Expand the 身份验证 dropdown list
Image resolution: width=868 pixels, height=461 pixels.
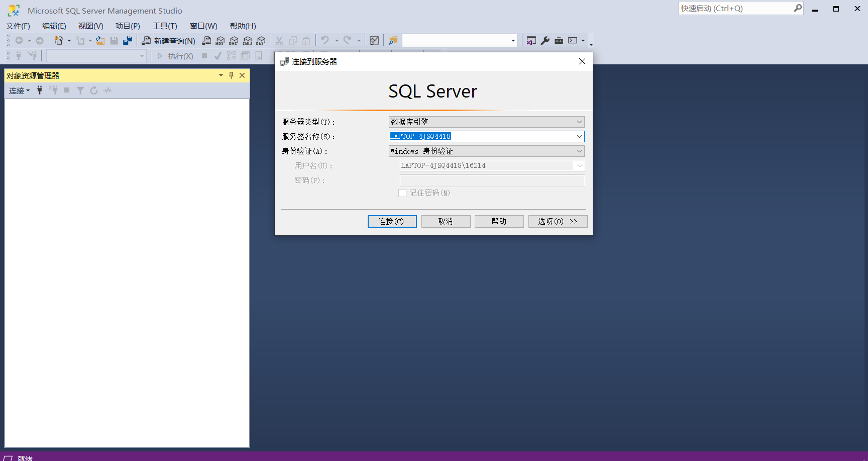tap(579, 151)
